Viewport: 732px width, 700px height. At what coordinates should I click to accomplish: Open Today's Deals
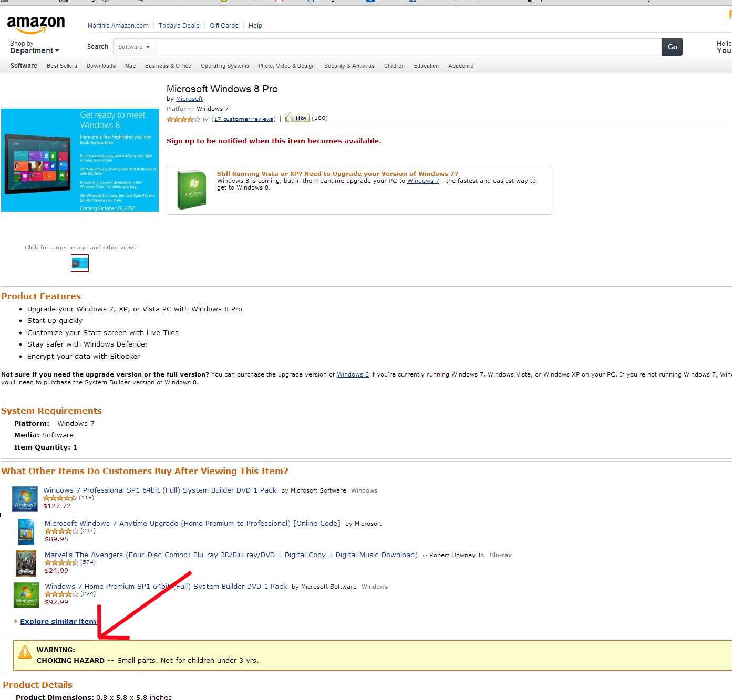179,25
